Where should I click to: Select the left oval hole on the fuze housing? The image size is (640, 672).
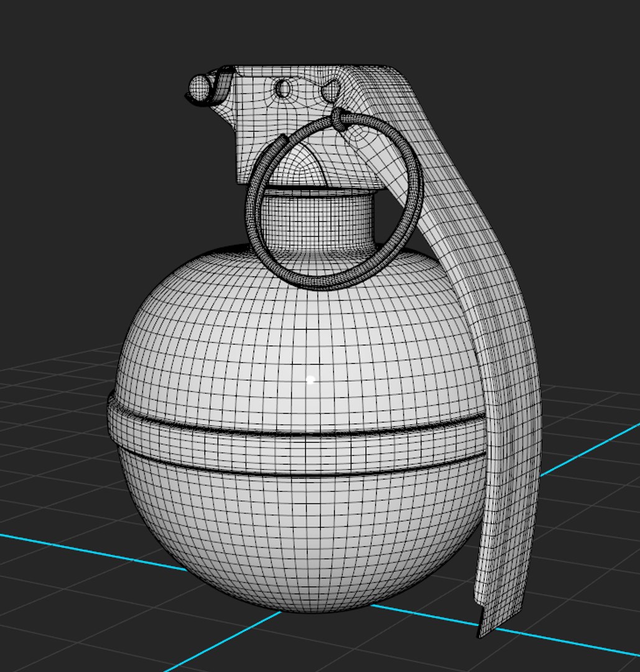coord(283,89)
